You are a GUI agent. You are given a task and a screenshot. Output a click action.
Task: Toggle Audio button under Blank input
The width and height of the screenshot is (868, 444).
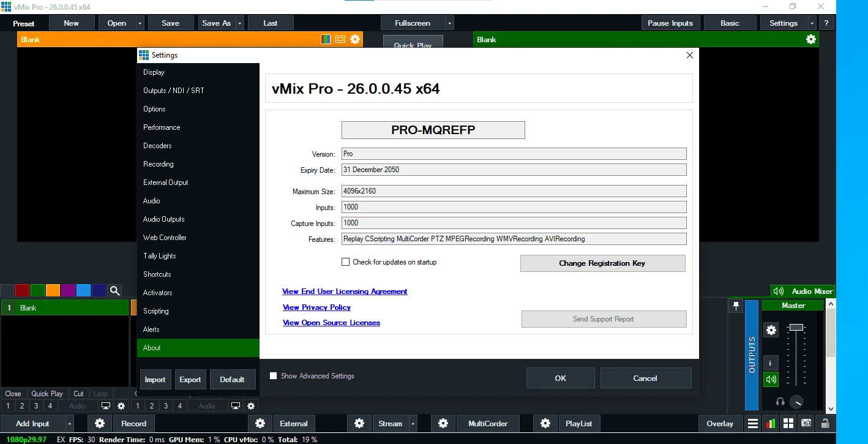point(77,405)
